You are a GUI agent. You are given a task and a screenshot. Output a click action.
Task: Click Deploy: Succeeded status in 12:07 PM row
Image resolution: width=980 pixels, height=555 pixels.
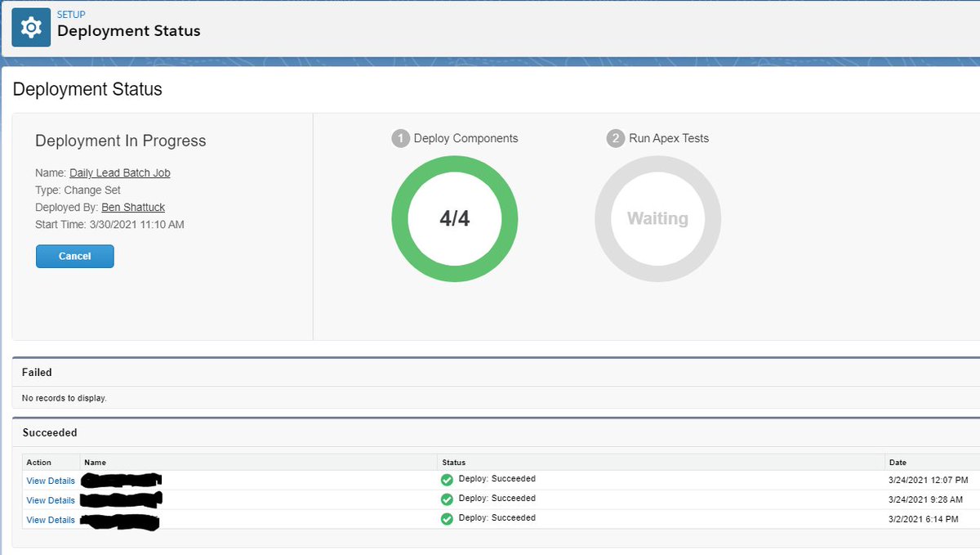click(x=497, y=479)
